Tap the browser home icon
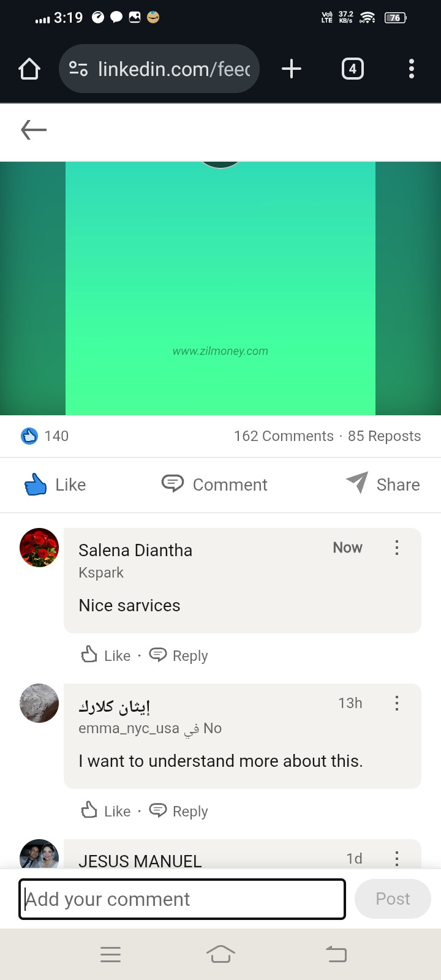This screenshot has width=441, height=980. tap(29, 69)
